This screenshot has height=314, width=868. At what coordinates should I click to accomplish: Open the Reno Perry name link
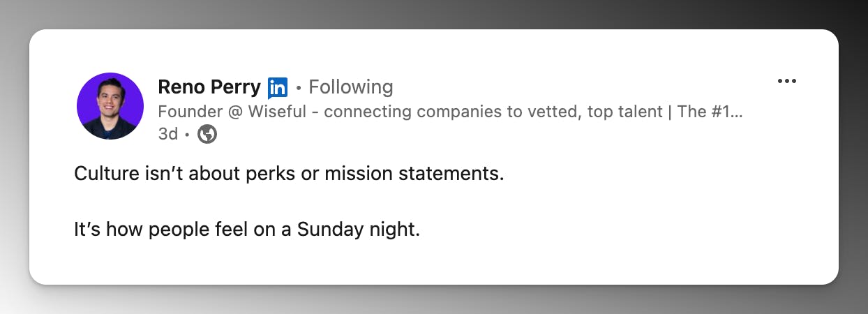[209, 87]
